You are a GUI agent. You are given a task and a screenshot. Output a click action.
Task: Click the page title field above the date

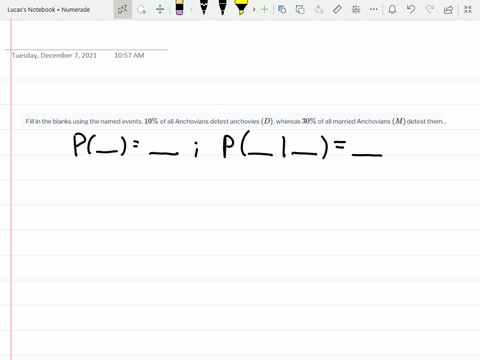coord(86,42)
